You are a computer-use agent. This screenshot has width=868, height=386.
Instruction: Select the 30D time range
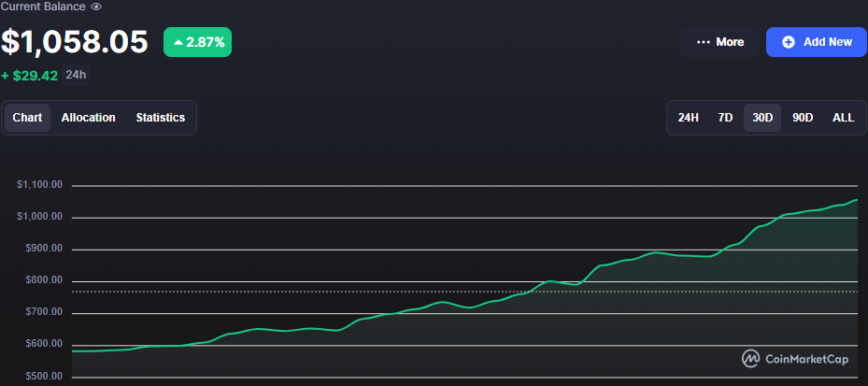[x=762, y=118]
